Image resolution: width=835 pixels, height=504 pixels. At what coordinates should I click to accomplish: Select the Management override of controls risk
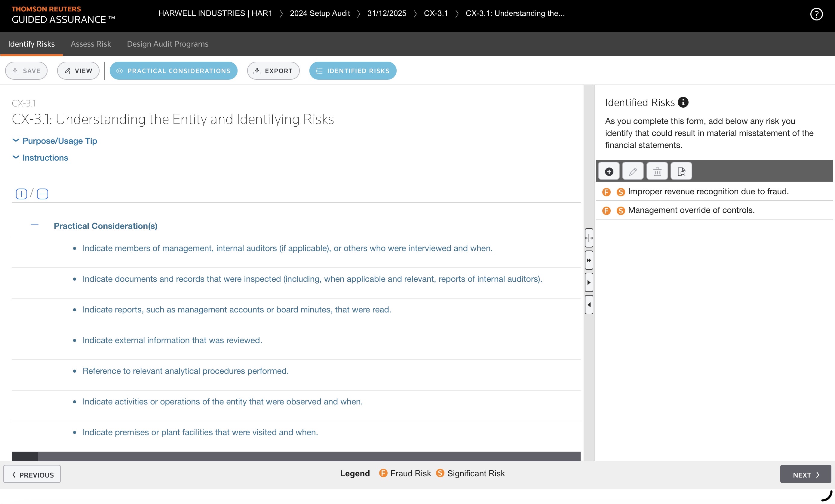[x=691, y=210]
